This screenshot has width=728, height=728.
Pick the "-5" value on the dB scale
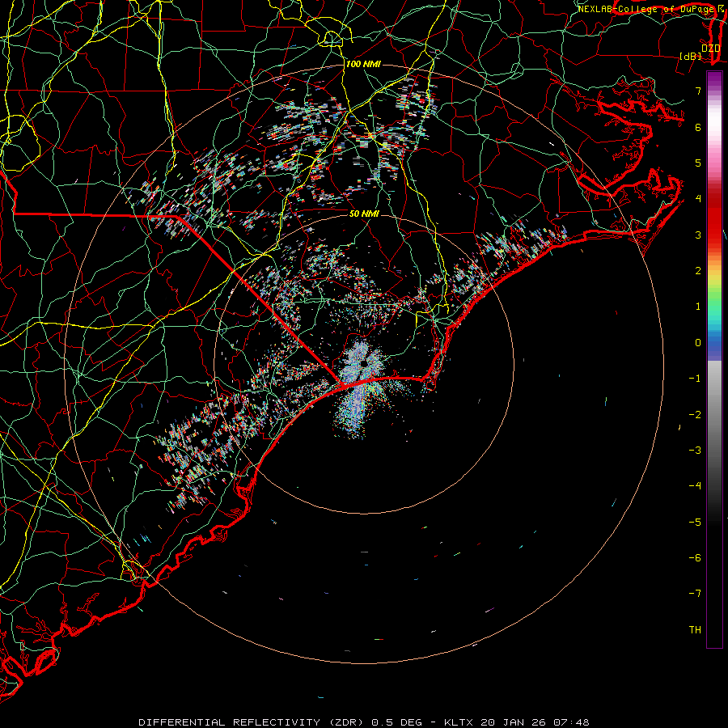point(695,523)
